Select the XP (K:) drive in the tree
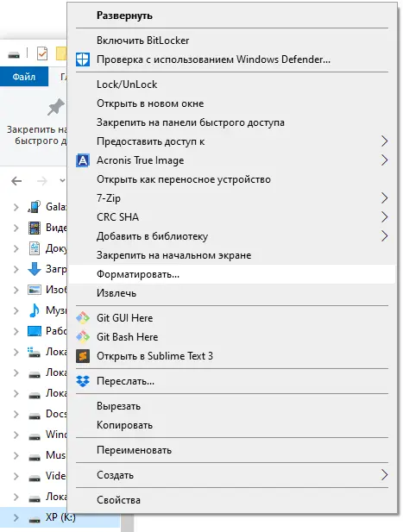The width and height of the screenshot is (403, 532). 60,517
